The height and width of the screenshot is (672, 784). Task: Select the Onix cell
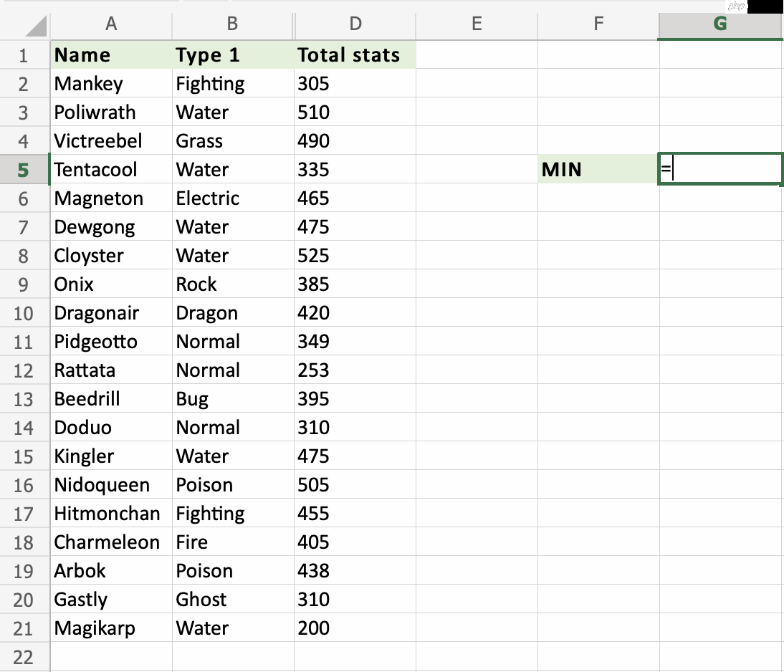pos(111,284)
